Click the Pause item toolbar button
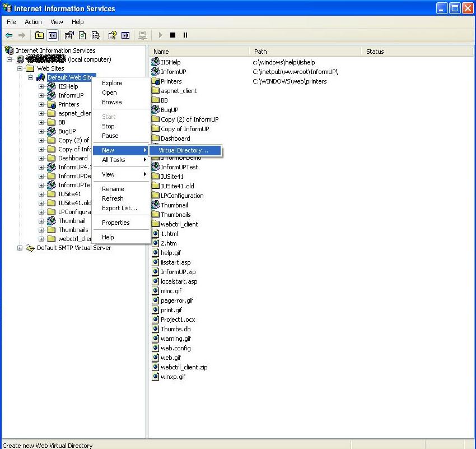 pyautogui.click(x=185, y=35)
